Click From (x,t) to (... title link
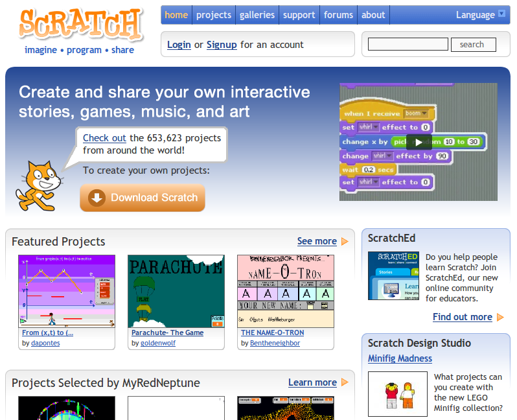The height and width of the screenshot is (420, 517). click(47, 332)
